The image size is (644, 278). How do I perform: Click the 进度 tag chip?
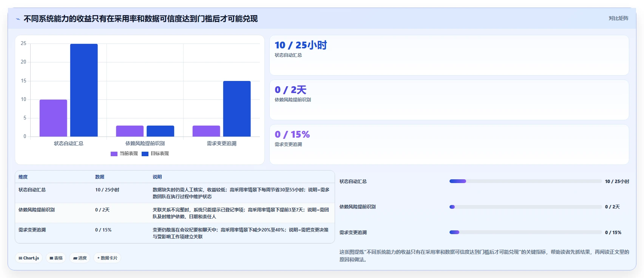pos(80,258)
